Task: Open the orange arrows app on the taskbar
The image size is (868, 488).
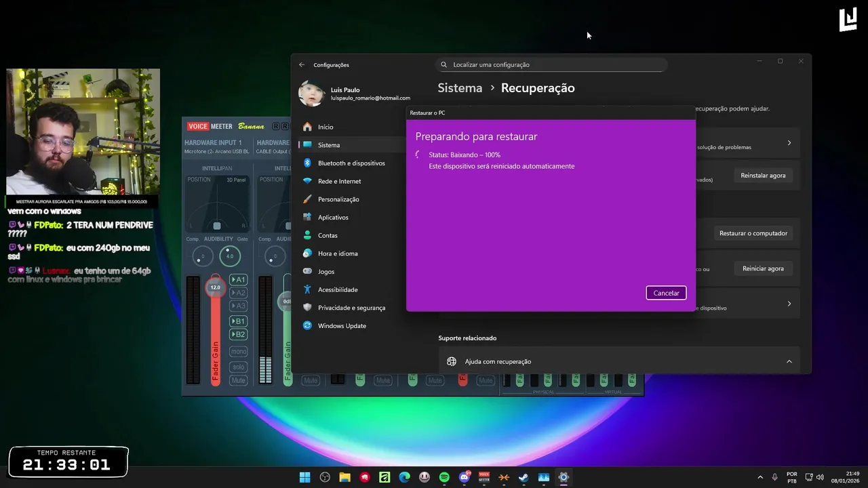Action: tap(504, 477)
